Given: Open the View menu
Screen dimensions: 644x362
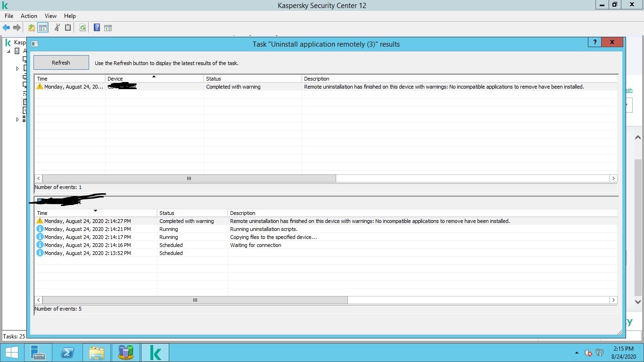Looking at the screenshot, I should point(50,16).
